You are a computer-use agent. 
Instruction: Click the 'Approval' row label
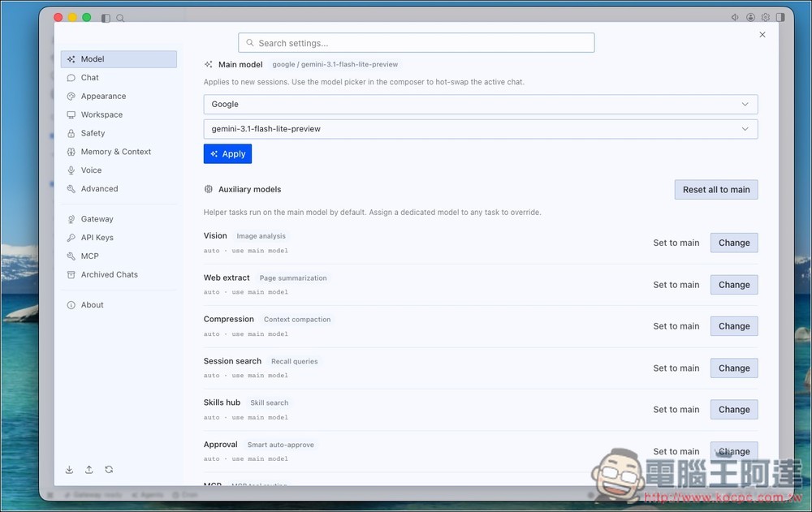(x=220, y=444)
